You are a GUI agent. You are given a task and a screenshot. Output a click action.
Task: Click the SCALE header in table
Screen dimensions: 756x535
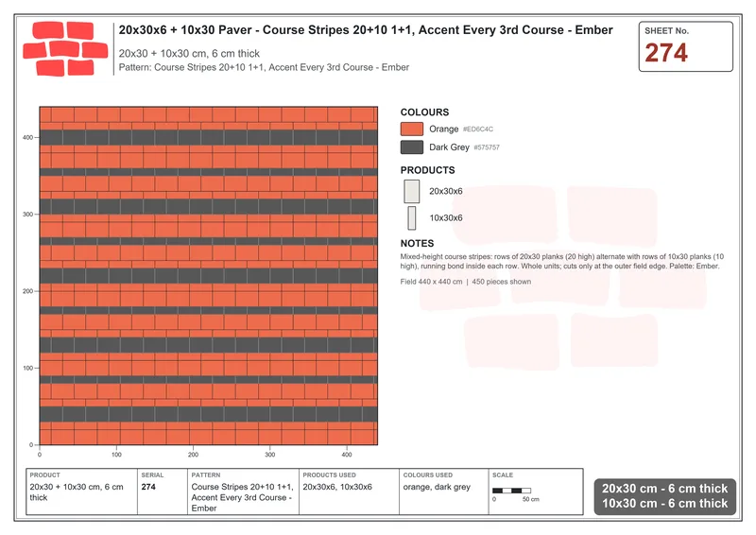(x=503, y=475)
